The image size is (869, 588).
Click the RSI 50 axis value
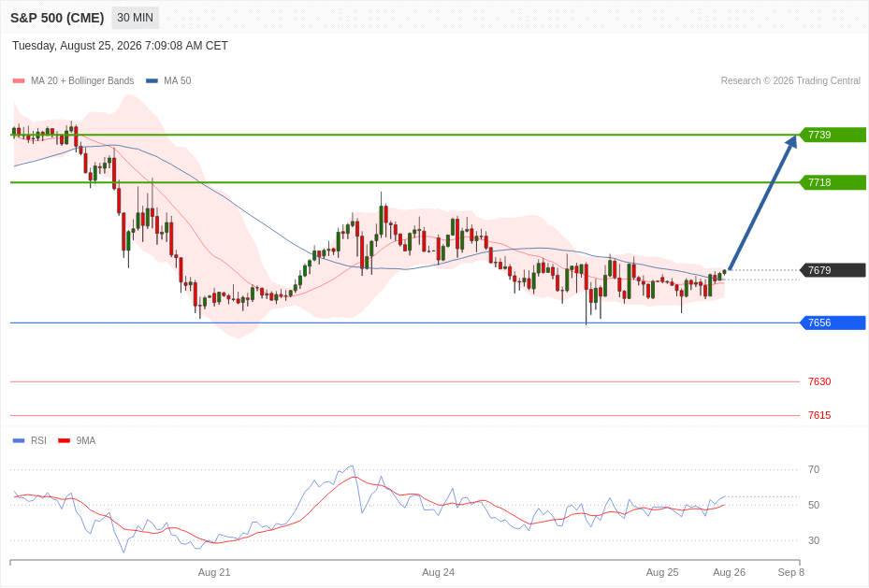(x=814, y=505)
